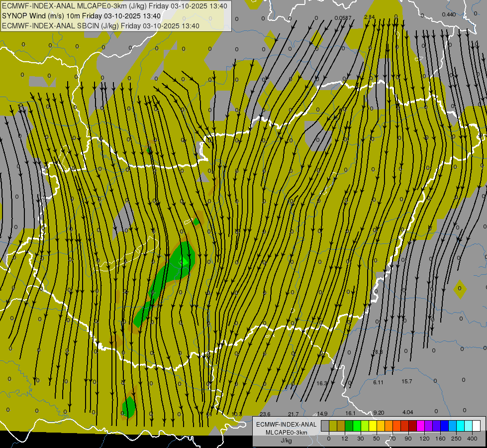Click the gray swatch in the legend
The height and width of the screenshot is (448, 487).
coord(325,426)
